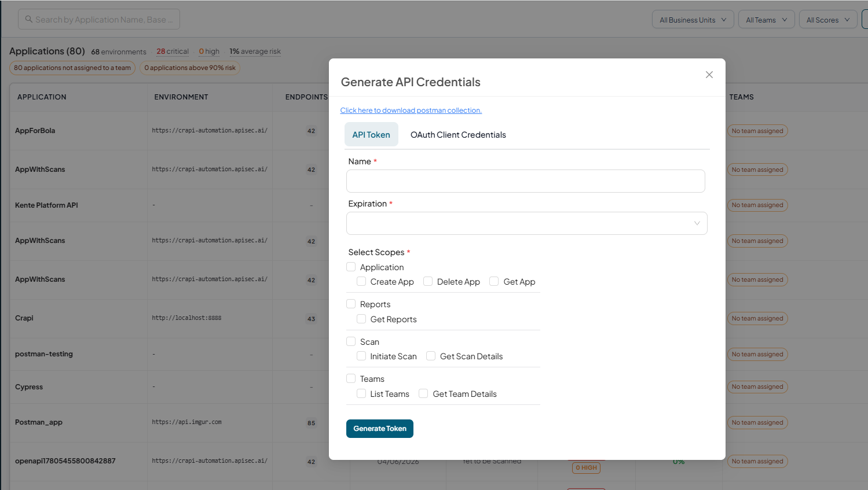This screenshot has width=868, height=490.
Task: Click the 85 endpoints count badge
Action: pos(311,423)
